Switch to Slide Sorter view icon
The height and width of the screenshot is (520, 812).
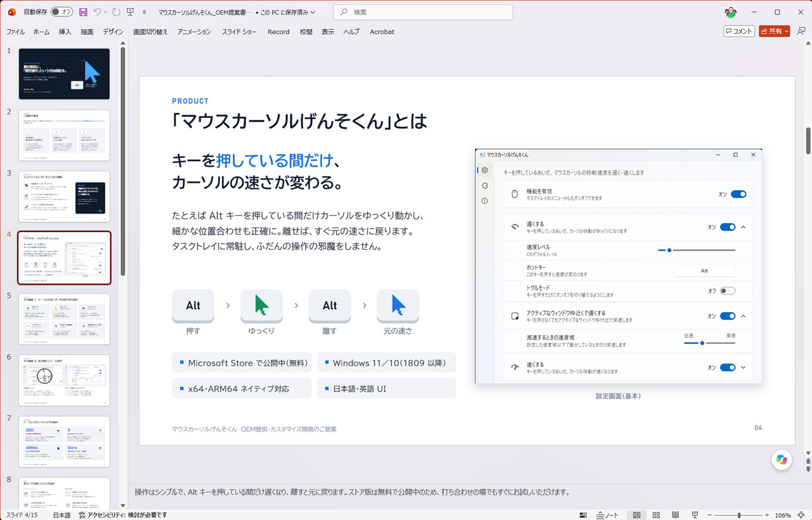tap(657, 515)
